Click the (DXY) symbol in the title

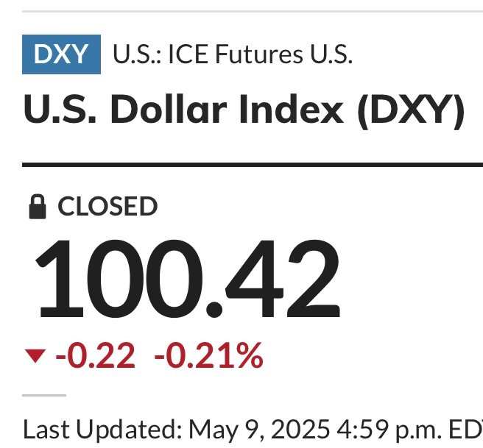411,111
